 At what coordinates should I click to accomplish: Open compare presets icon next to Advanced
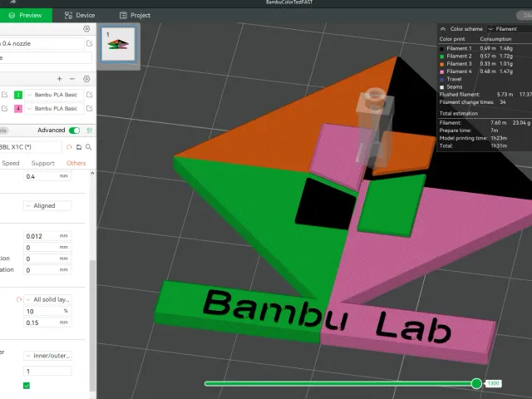point(89,131)
